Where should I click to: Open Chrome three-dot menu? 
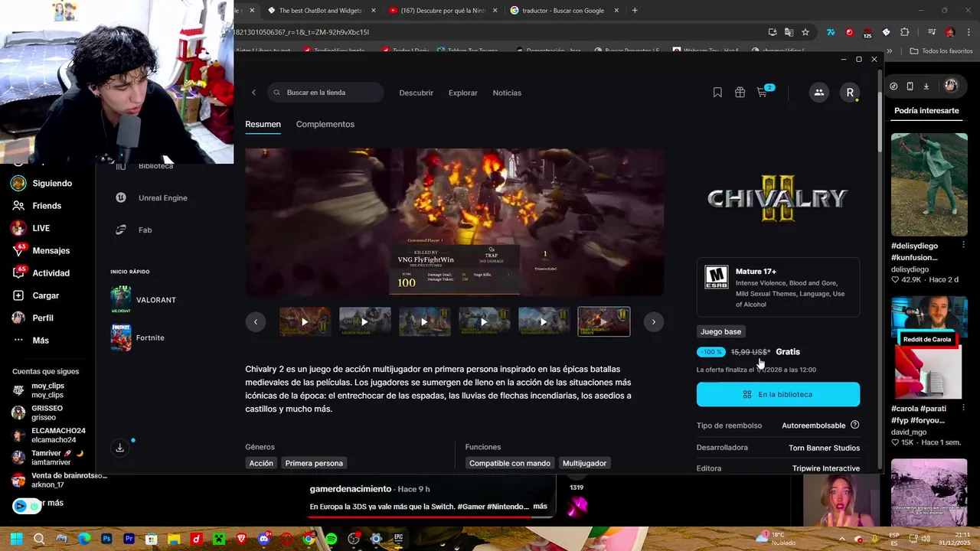click(967, 32)
